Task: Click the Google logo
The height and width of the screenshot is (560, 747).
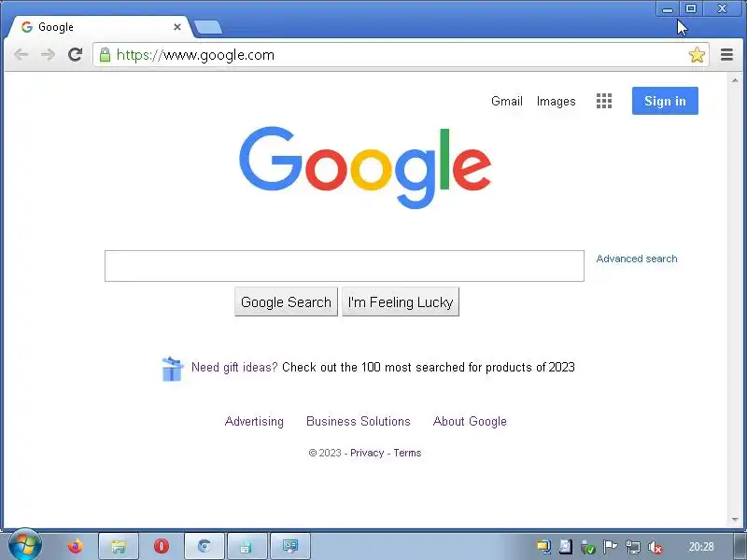Action: tap(365, 167)
